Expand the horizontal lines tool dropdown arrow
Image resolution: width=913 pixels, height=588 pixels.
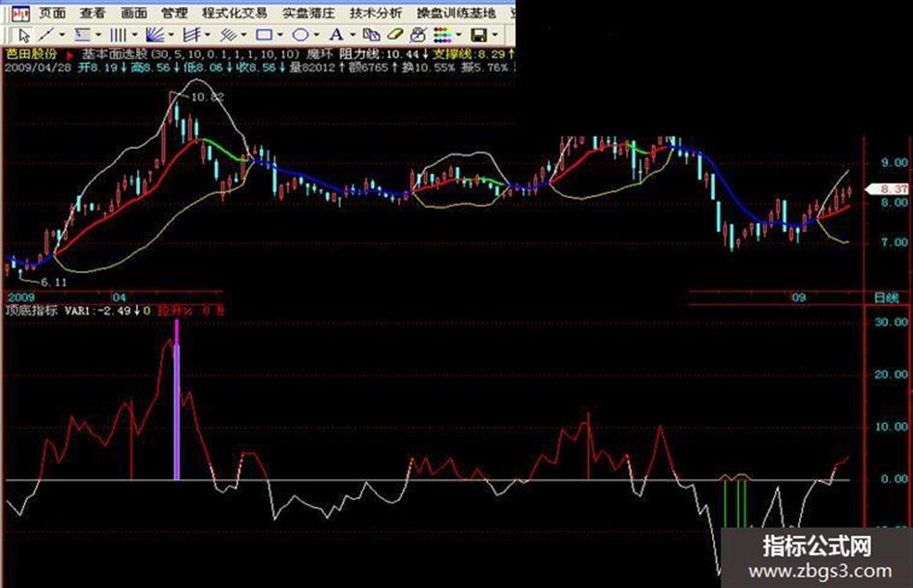[x=99, y=36]
